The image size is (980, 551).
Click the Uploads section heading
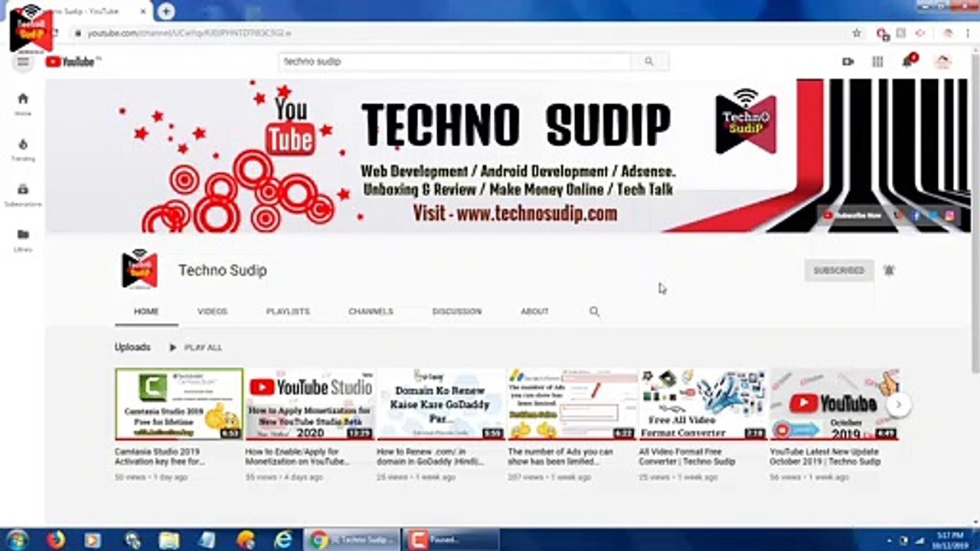tap(132, 347)
